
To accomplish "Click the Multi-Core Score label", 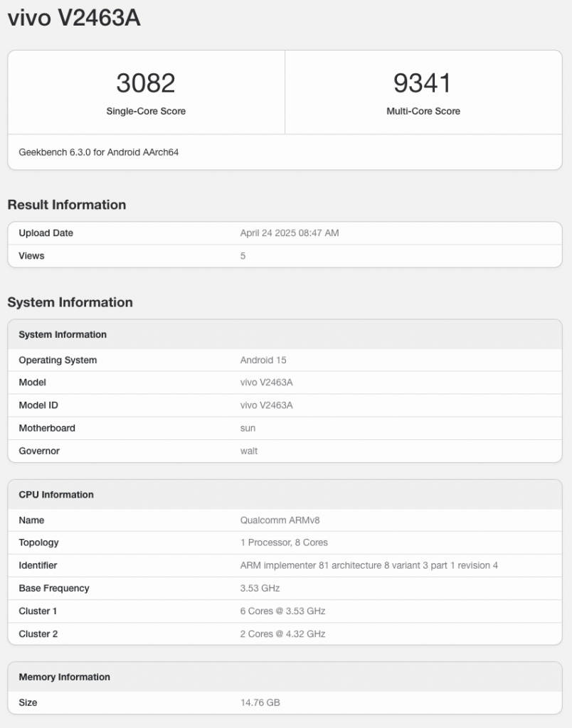I will (x=423, y=111).
